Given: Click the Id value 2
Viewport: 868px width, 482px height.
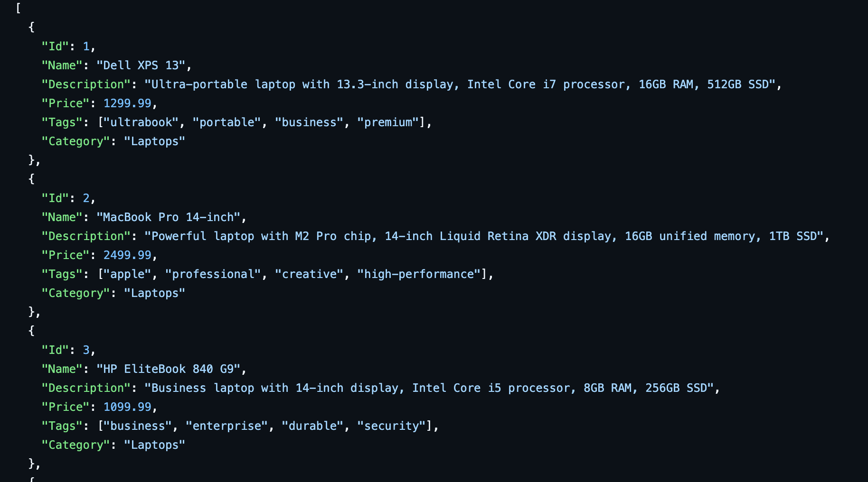Looking at the screenshot, I should [x=86, y=198].
